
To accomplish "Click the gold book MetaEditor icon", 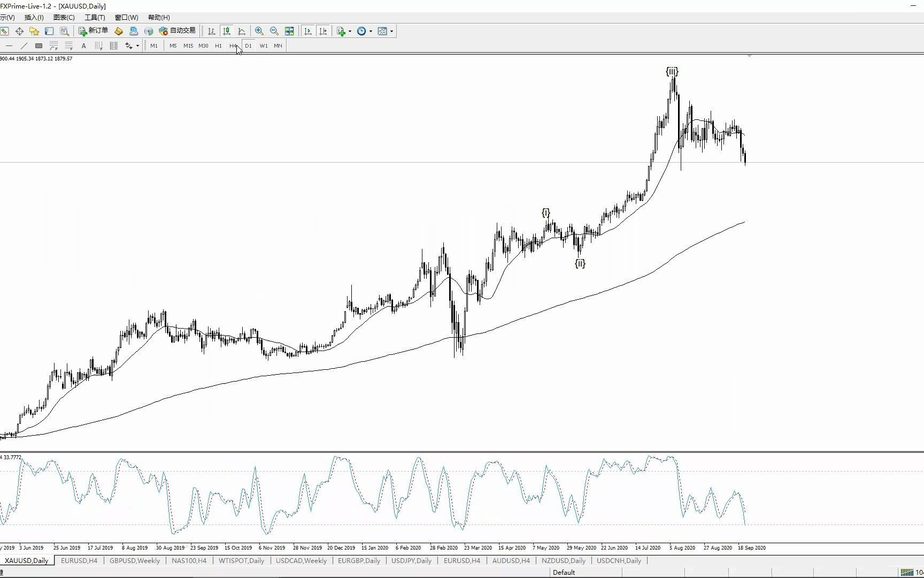I will pos(119,31).
